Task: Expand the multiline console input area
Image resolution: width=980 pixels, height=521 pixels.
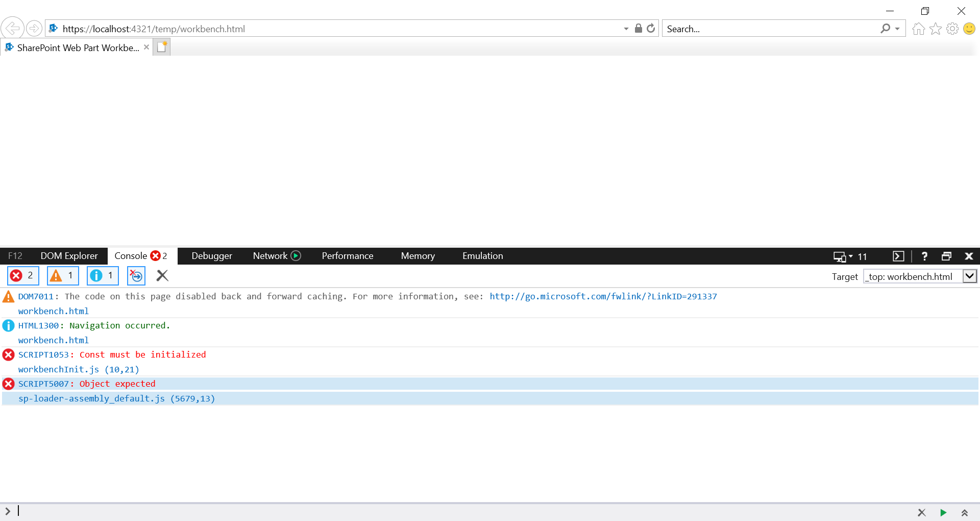Action: tap(965, 512)
